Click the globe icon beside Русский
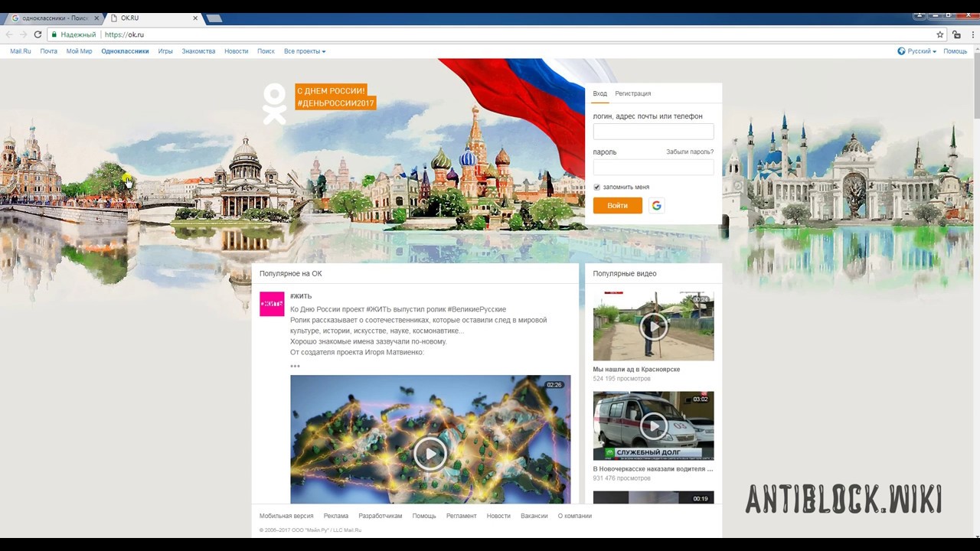 click(901, 51)
